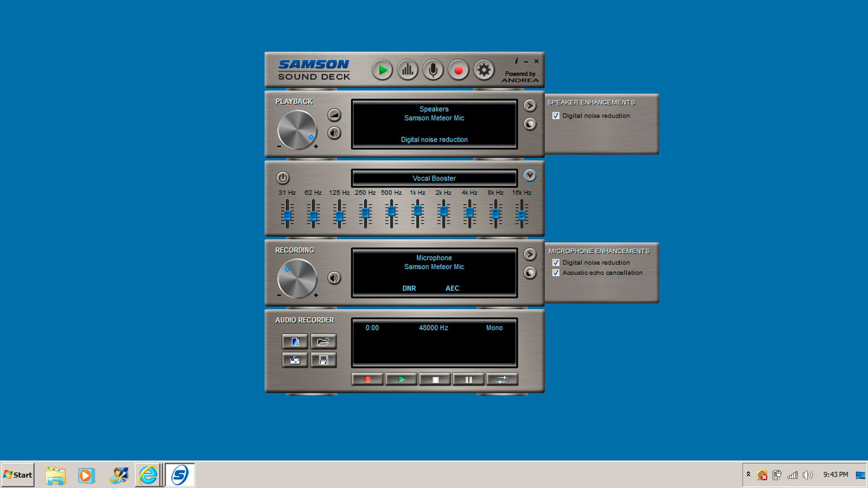Click the system tray volume speaker icon
This screenshot has height=488, width=868.
pos(807,475)
